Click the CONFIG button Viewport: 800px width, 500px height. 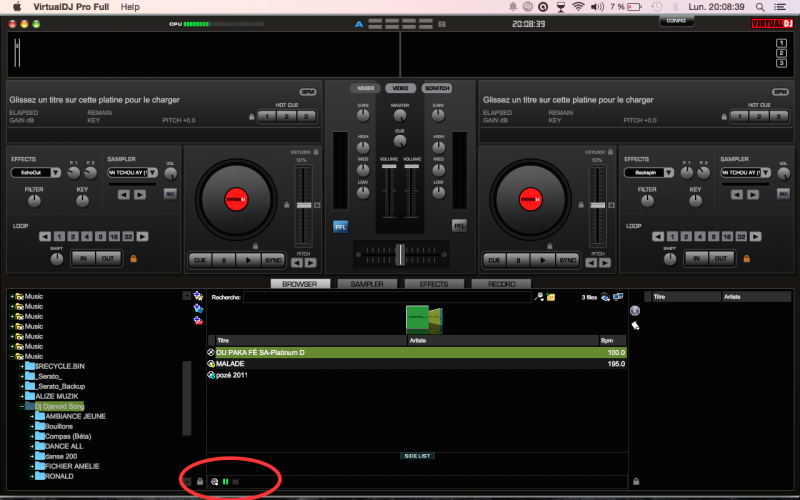coord(676,21)
